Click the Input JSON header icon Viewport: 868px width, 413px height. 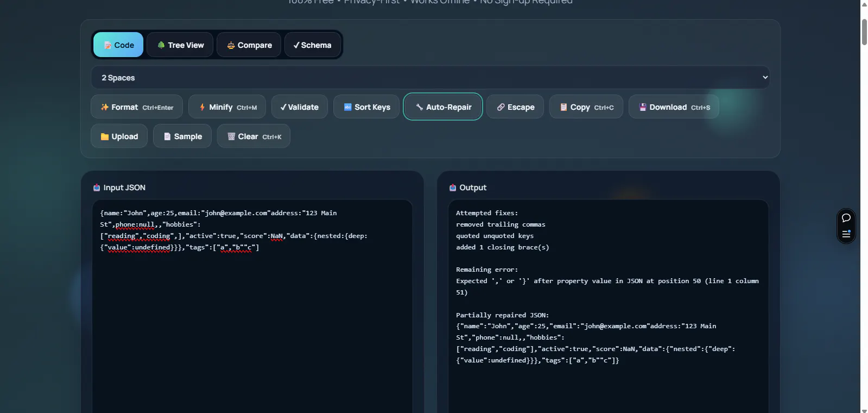click(97, 187)
